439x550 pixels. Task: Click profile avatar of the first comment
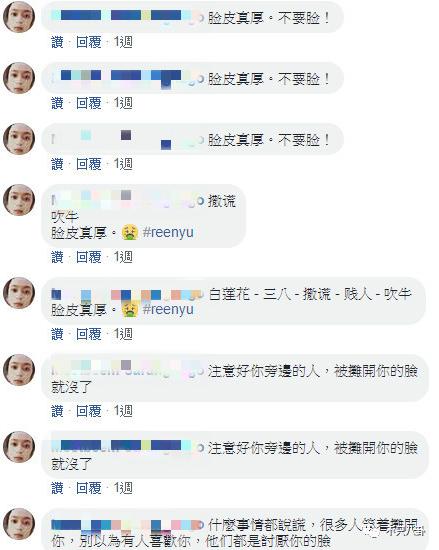(19, 17)
